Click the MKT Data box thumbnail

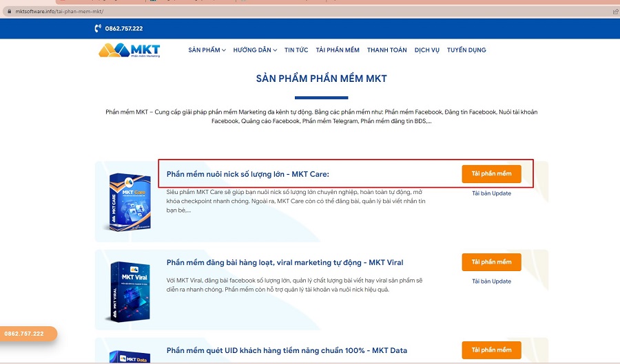coord(130,356)
